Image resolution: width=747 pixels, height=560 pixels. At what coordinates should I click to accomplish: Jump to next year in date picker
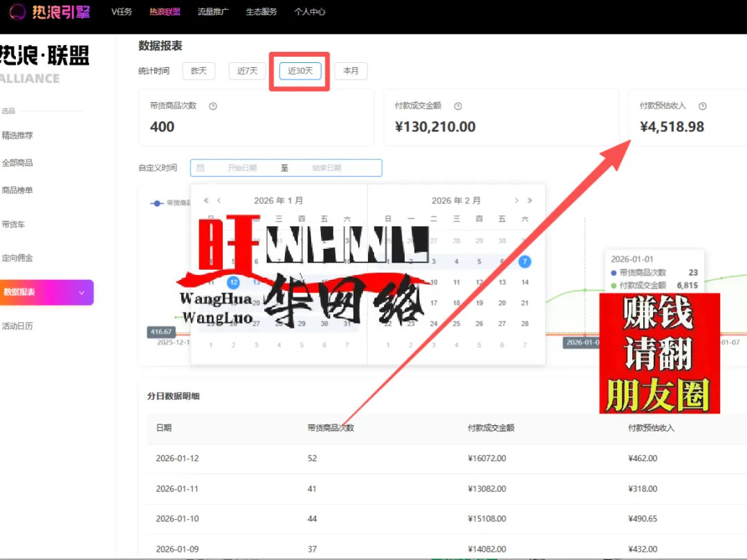click(530, 200)
